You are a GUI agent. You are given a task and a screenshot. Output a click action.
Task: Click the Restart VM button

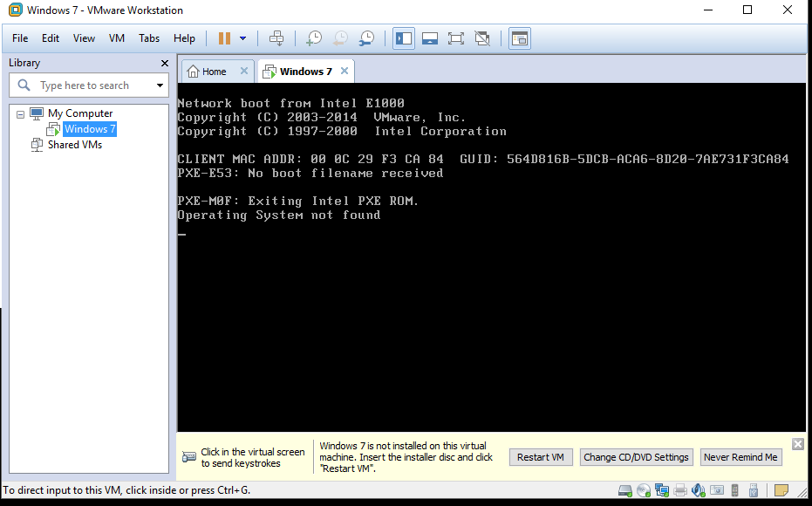(x=541, y=457)
